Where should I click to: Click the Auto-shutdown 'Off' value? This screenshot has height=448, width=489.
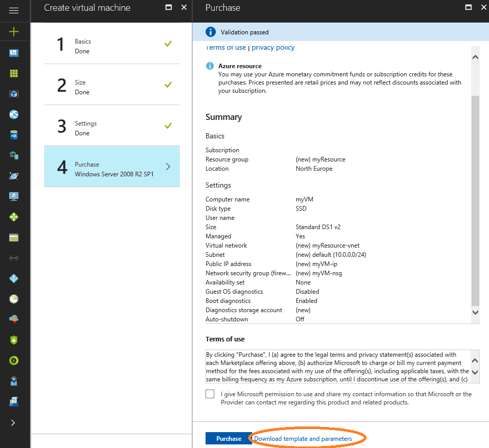(x=300, y=319)
